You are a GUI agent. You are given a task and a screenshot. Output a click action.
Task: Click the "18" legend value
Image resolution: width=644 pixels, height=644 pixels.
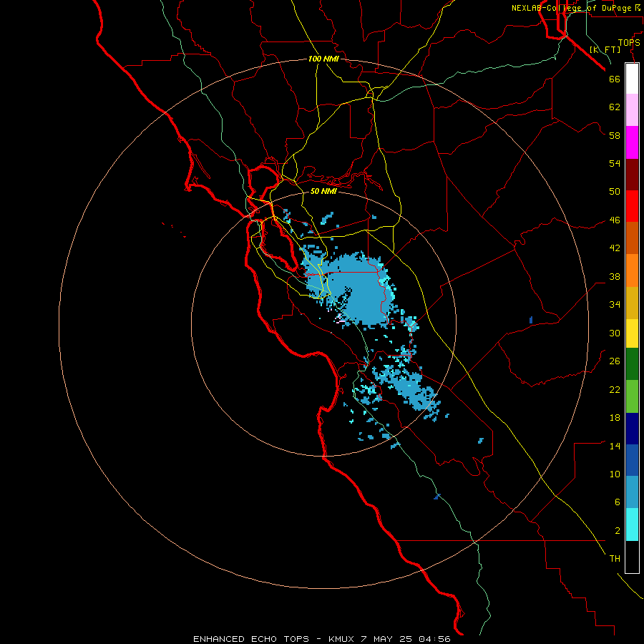(x=615, y=418)
